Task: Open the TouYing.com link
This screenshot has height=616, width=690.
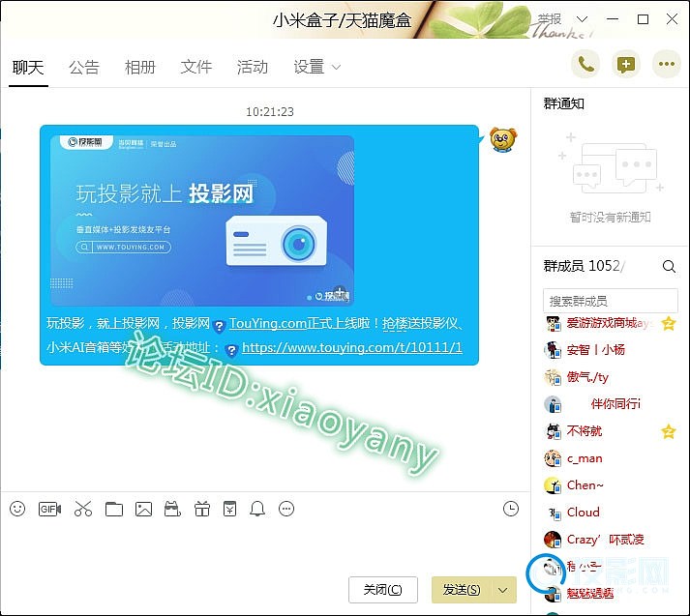Action: (x=267, y=324)
